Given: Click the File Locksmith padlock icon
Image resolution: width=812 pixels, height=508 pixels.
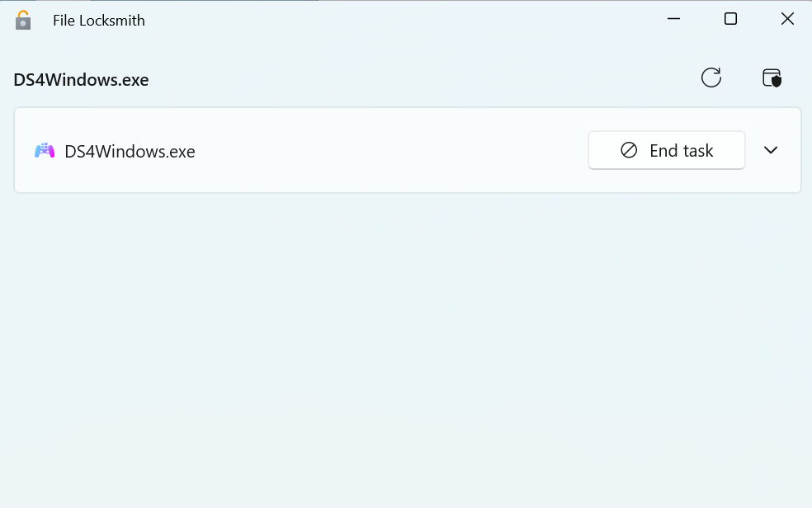Looking at the screenshot, I should (x=22, y=18).
